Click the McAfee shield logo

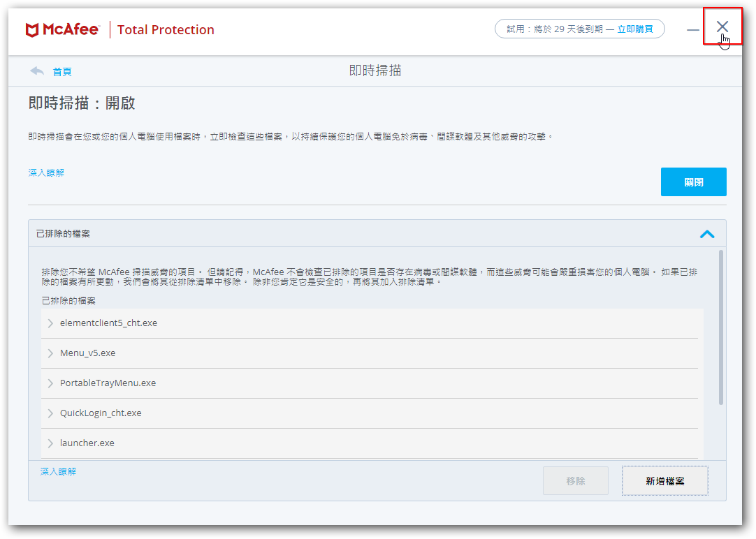click(33, 29)
